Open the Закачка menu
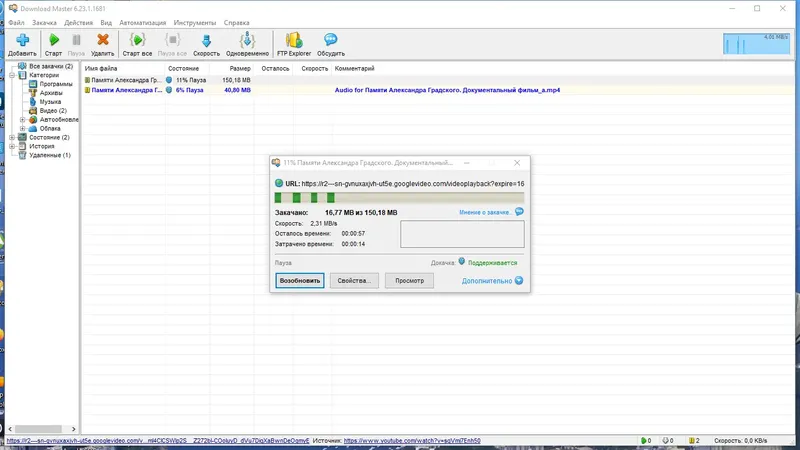The height and width of the screenshot is (450, 800). (44, 22)
